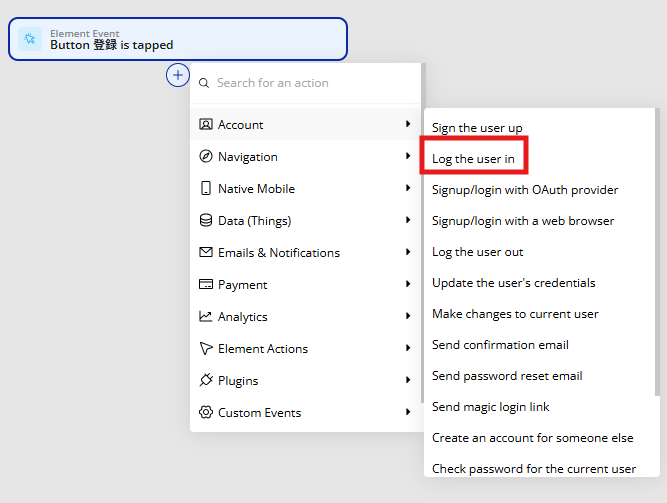The height and width of the screenshot is (503, 667).
Task: Click the Plugins plug icon
Action: [206, 380]
